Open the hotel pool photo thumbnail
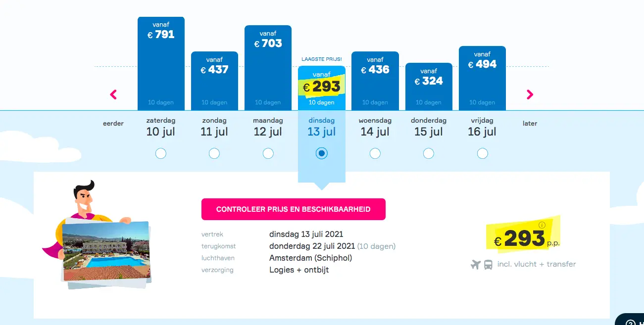This screenshot has width=644, height=325. coord(106,251)
